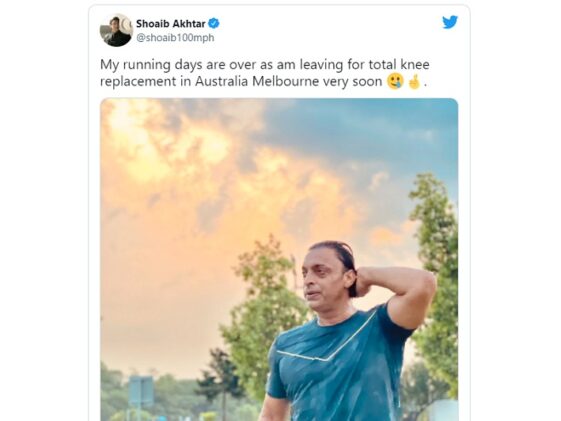This screenshot has width=561, height=421.
Task: Click the blue verified badge
Action: coord(214,24)
